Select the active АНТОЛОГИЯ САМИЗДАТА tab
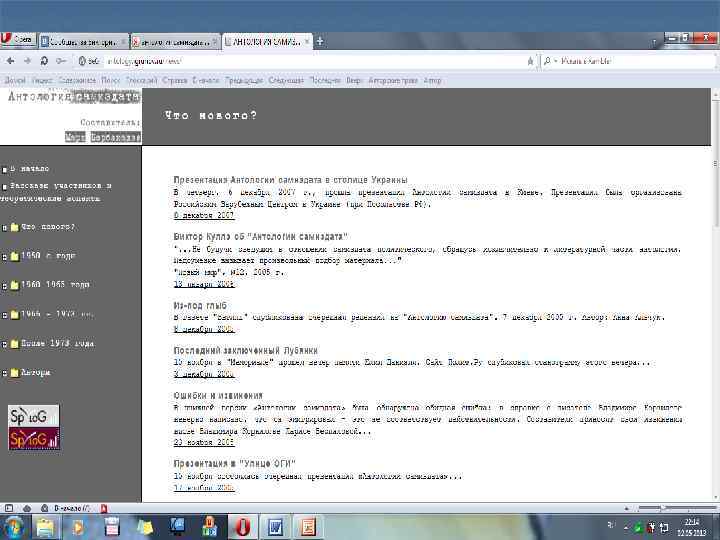720x540 pixels. (x=267, y=42)
